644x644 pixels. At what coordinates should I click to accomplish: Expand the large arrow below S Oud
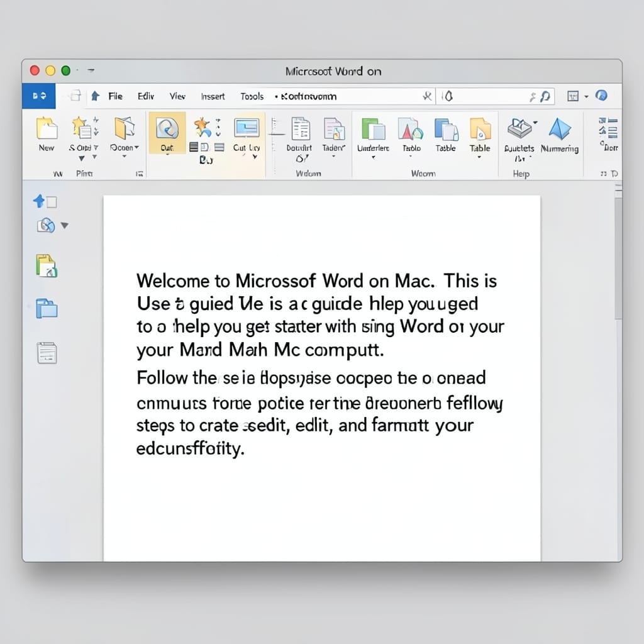(x=82, y=158)
